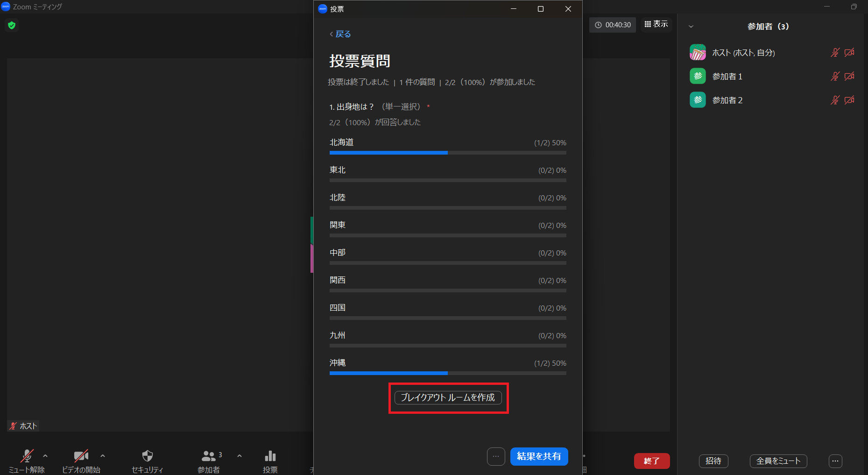Collapse participants panel with chevron

pyautogui.click(x=691, y=27)
